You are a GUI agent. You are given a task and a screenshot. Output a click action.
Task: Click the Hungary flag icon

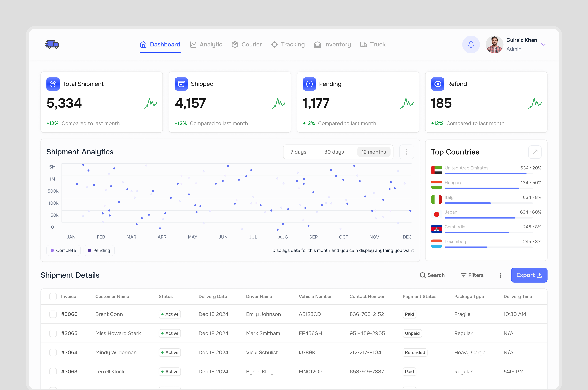point(436,185)
